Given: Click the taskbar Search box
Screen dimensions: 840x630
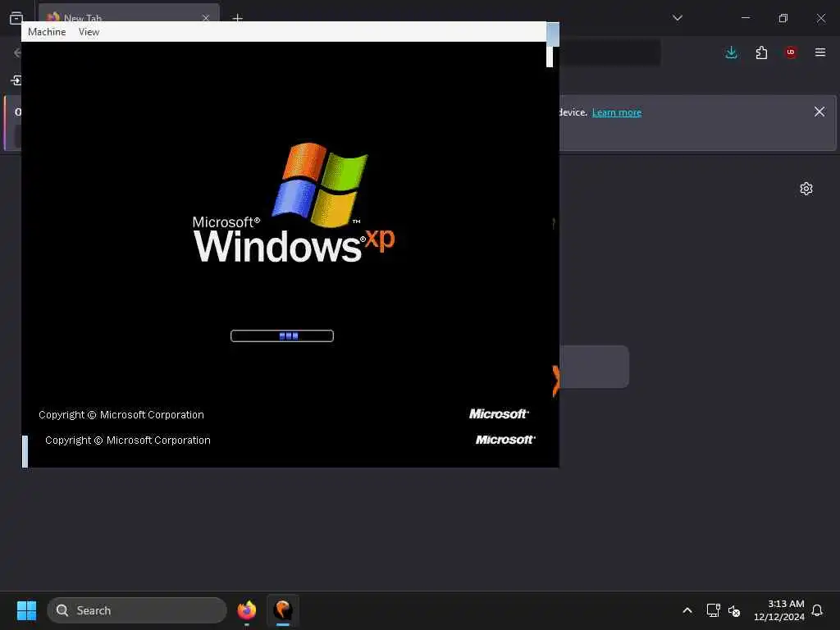Looking at the screenshot, I should (137, 610).
